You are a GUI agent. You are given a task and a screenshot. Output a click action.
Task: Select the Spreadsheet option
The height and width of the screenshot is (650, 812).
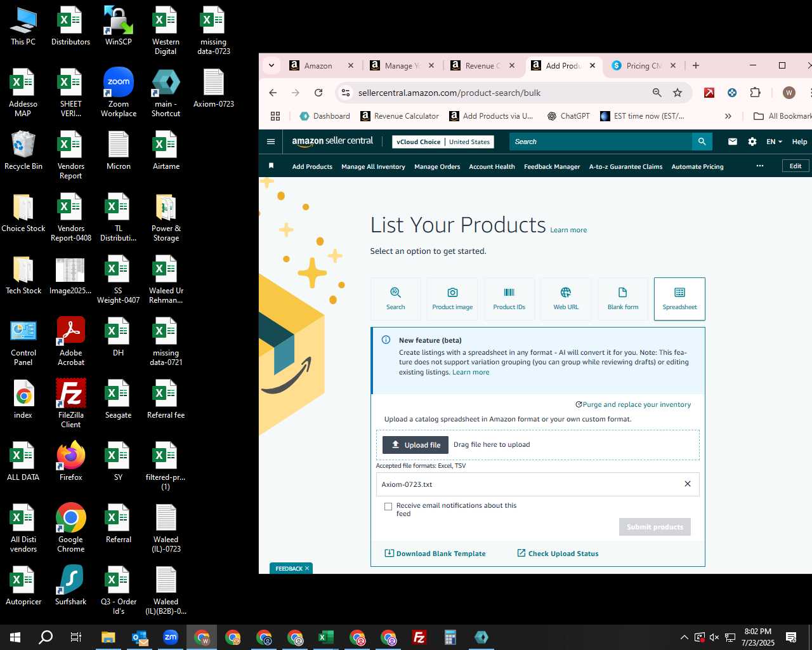[x=679, y=299]
